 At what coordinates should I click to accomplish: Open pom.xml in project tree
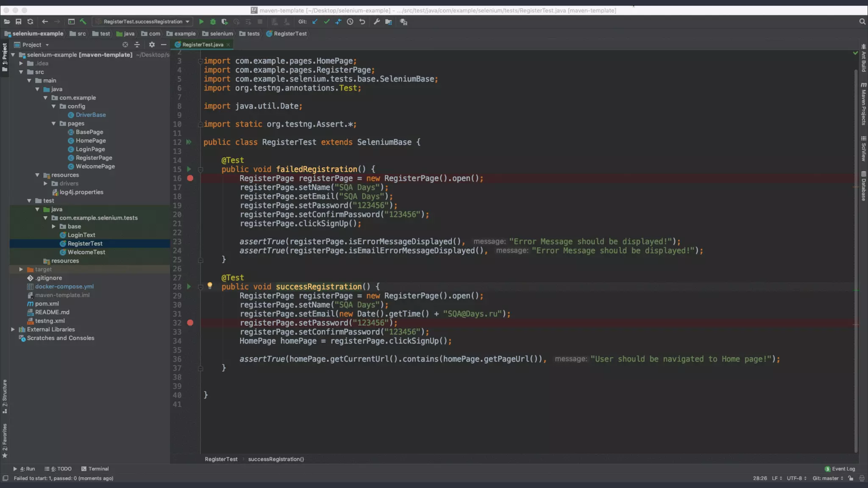click(x=47, y=304)
